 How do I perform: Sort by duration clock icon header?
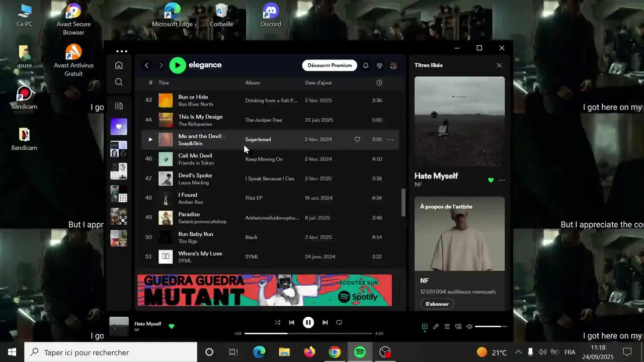379,82
